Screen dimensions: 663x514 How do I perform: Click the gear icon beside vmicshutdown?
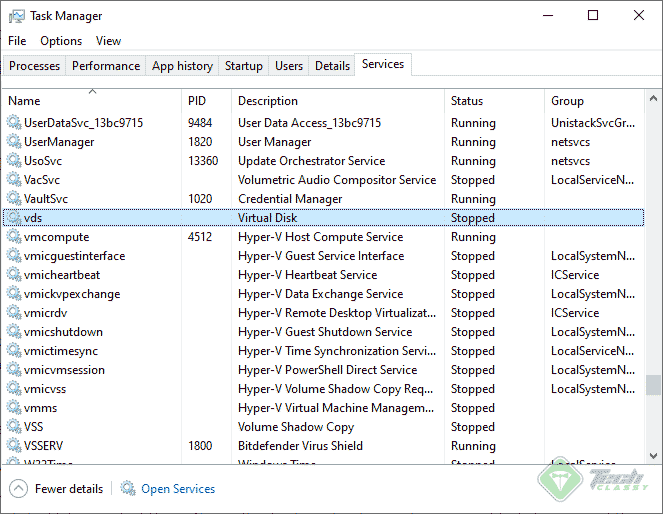coord(14,332)
